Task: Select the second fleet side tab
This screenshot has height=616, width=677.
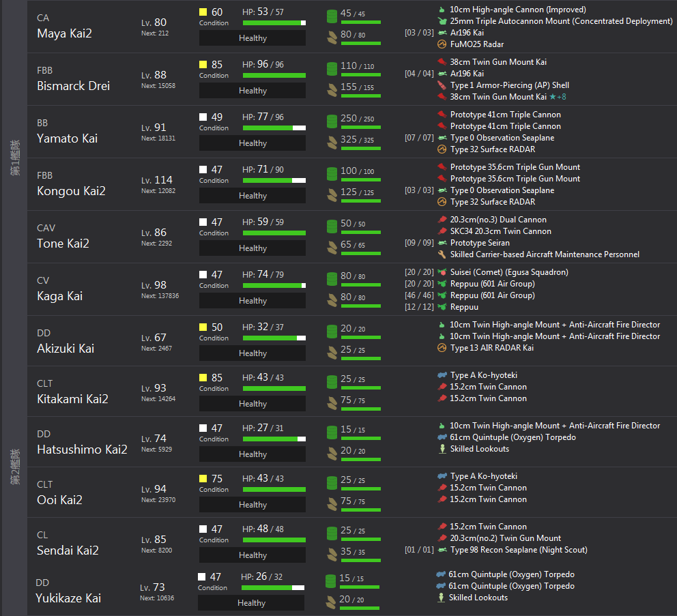Action: 15,466
